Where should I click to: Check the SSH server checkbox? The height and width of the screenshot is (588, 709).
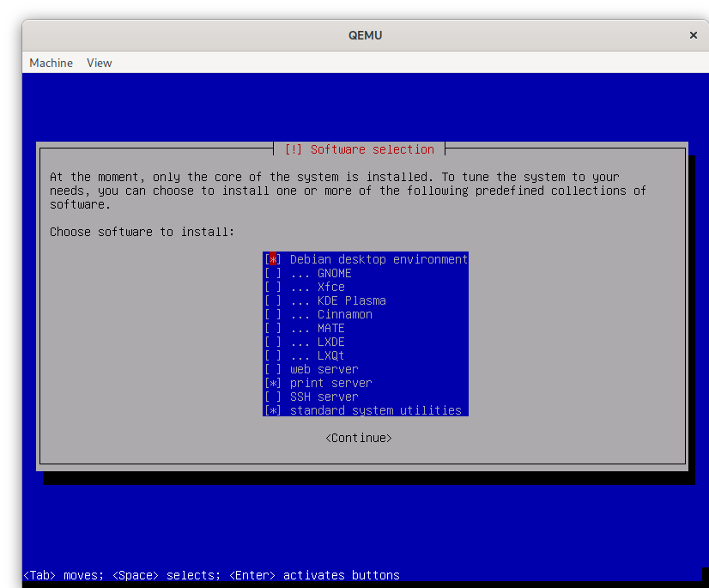tap(273, 397)
